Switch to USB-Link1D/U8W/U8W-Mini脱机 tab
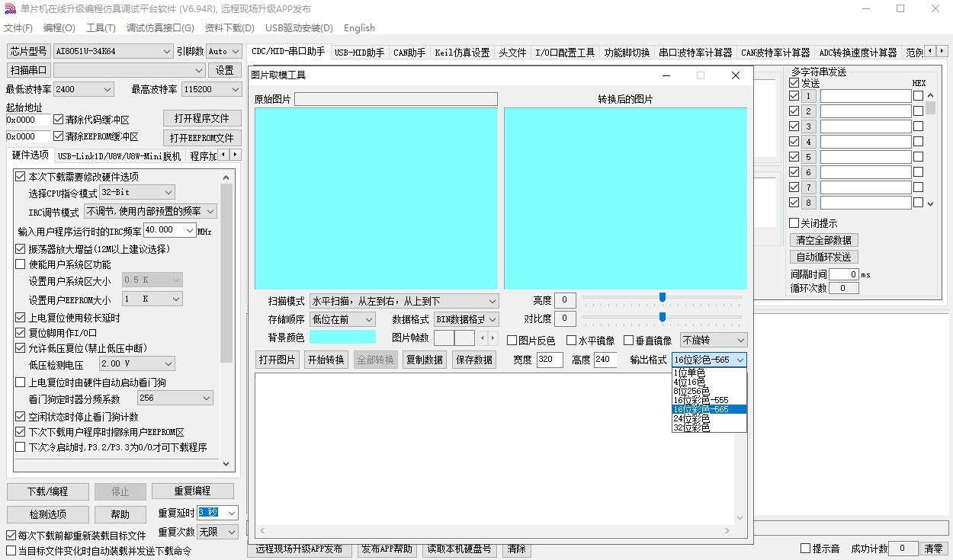This screenshot has width=953, height=560. [x=119, y=156]
